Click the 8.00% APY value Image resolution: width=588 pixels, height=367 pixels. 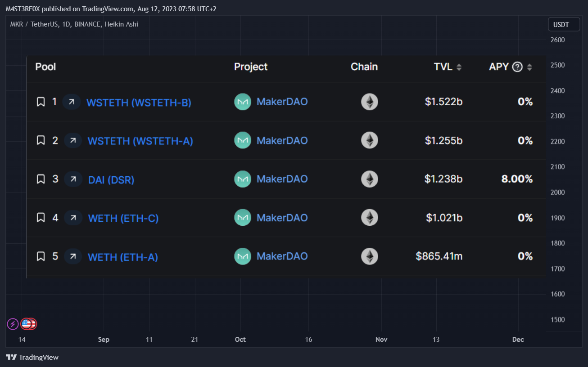[x=517, y=179]
